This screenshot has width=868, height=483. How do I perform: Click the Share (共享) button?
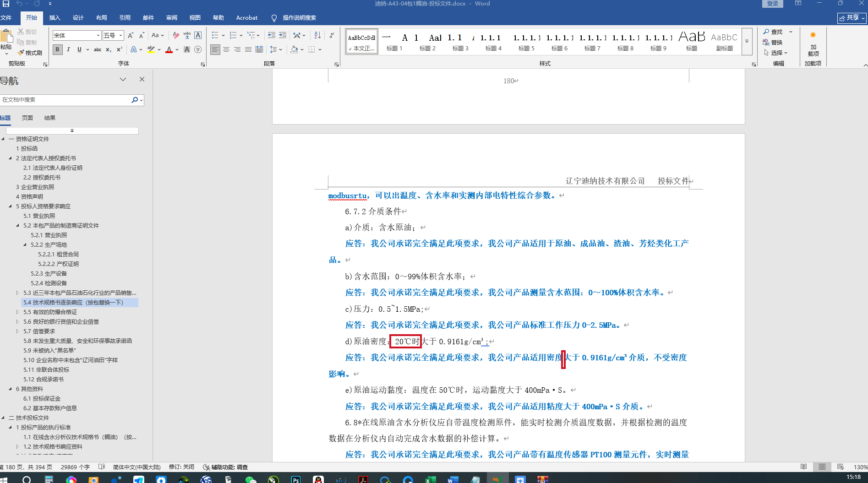click(x=852, y=18)
